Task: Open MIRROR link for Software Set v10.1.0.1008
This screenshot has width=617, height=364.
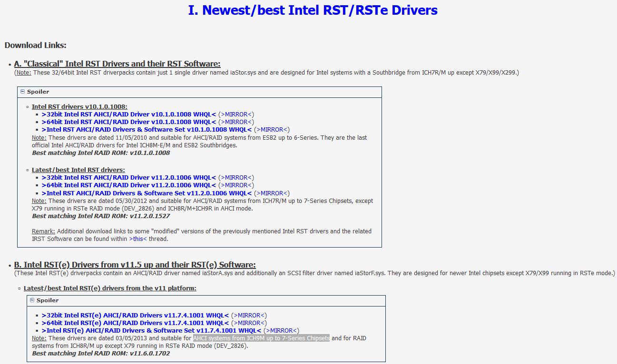Action: [x=272, y=130]
